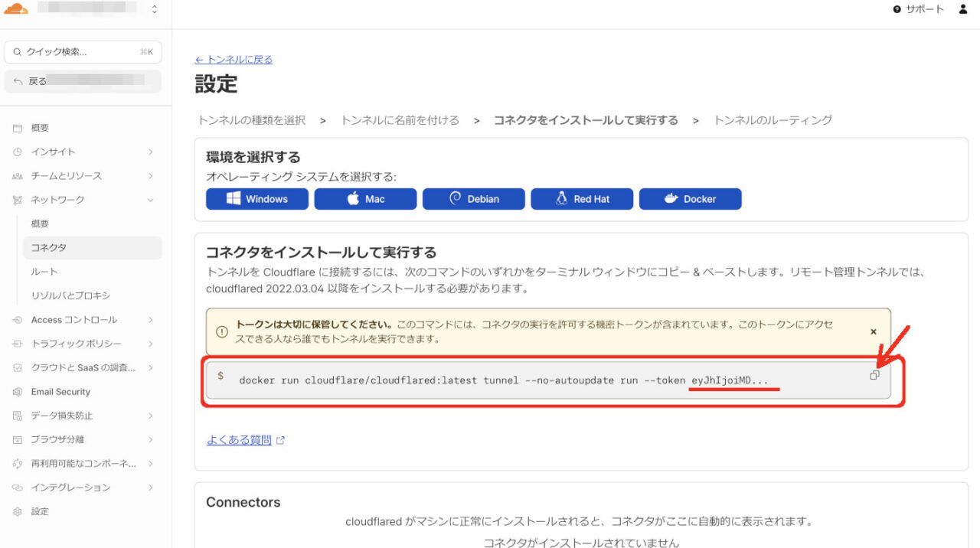Expand Access コントロール chevron

[150, 320]
